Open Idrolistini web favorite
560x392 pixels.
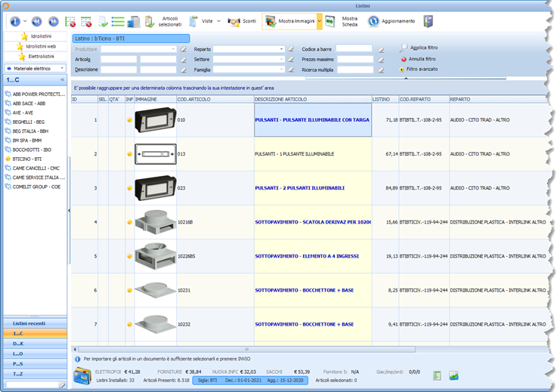click(x=36, y=46)
